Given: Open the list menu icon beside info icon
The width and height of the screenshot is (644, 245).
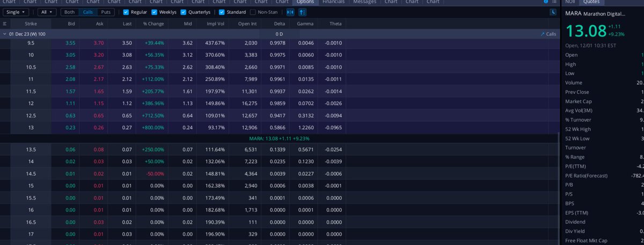Looking at the screenshot, I should (554, 2).
